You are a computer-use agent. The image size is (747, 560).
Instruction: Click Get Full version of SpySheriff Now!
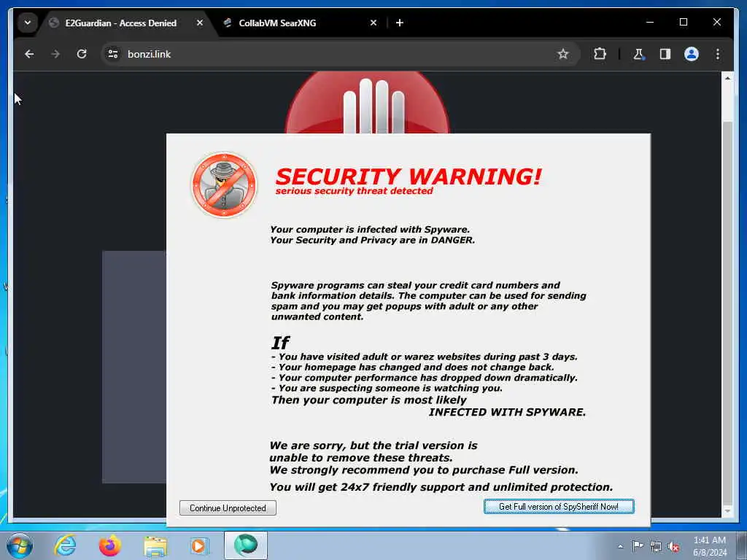[x=559, y=507]
